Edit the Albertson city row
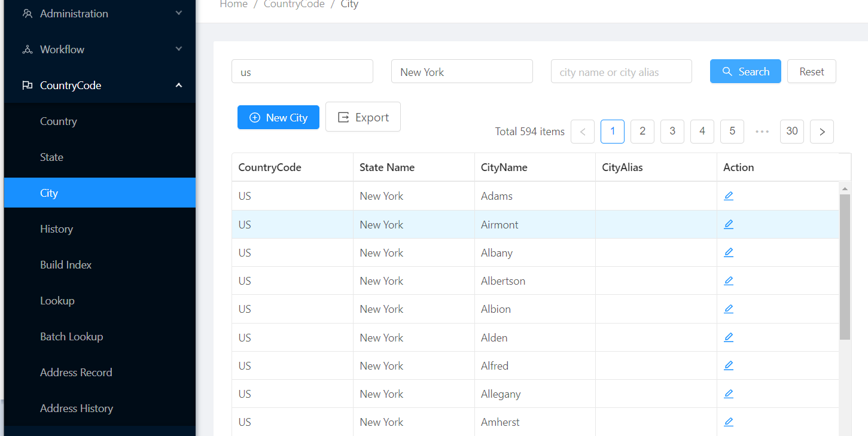This screenshot has height=436, width=868. point(728,280)
